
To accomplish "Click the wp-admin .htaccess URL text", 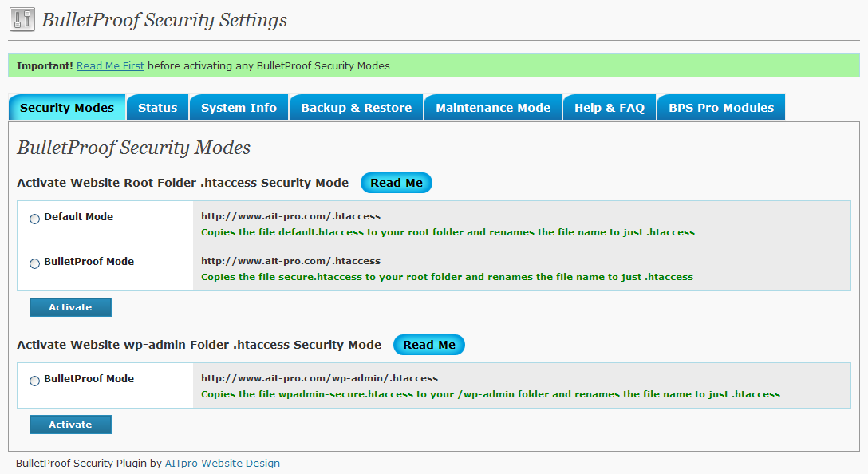I will pos(319,378).
